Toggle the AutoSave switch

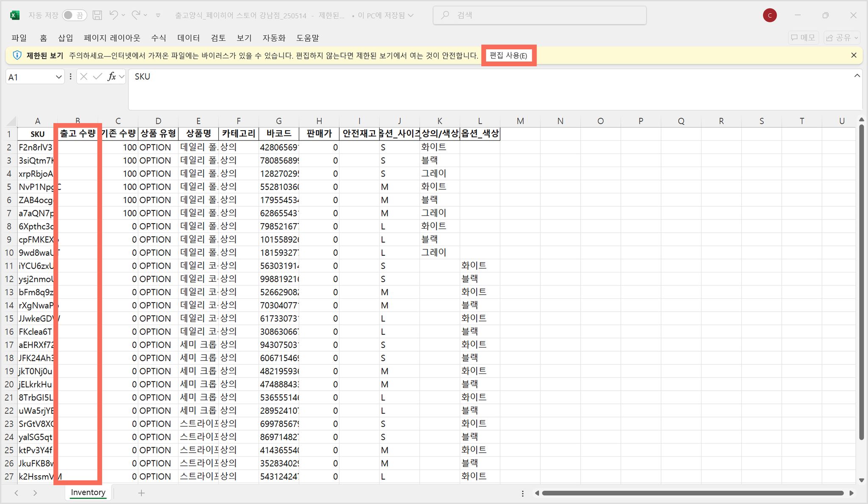[x=74, y=15]
